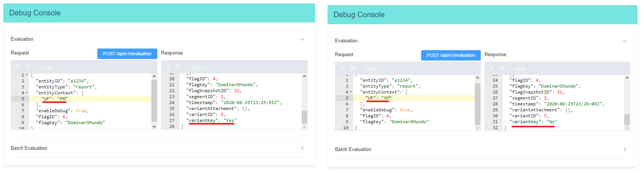Click the format JSON icon in the SP request editor

coord(342,68)
